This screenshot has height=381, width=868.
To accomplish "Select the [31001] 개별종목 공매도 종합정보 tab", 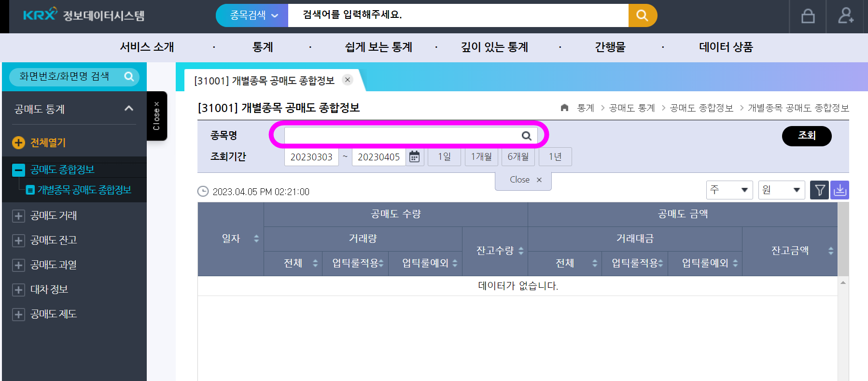I will click(x=264, y=81).
